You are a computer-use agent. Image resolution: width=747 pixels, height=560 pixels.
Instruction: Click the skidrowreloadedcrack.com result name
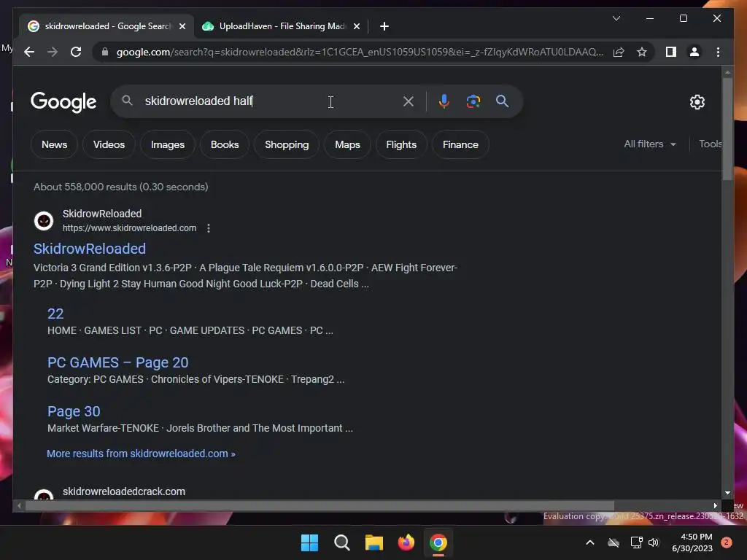tap(124, 491)
